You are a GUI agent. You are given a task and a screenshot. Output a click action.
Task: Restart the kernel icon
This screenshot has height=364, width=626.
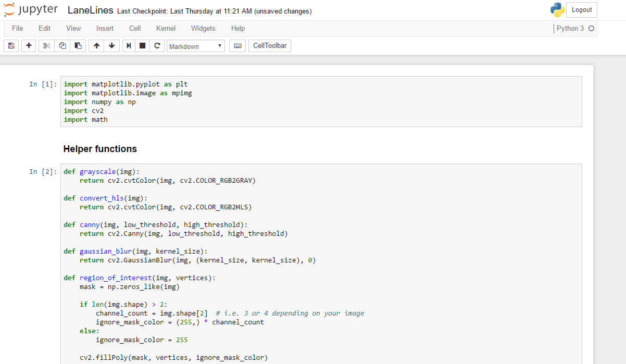pos(157,46)
